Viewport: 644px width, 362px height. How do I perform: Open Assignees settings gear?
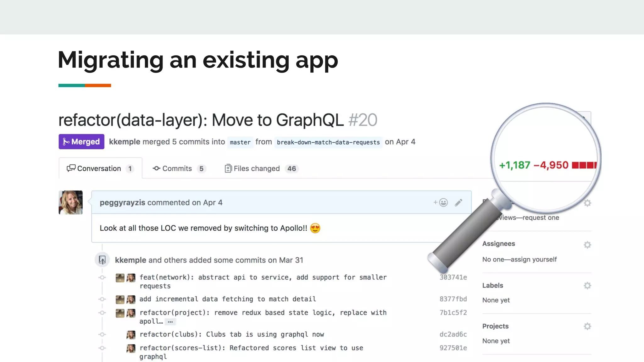[587, 245]
